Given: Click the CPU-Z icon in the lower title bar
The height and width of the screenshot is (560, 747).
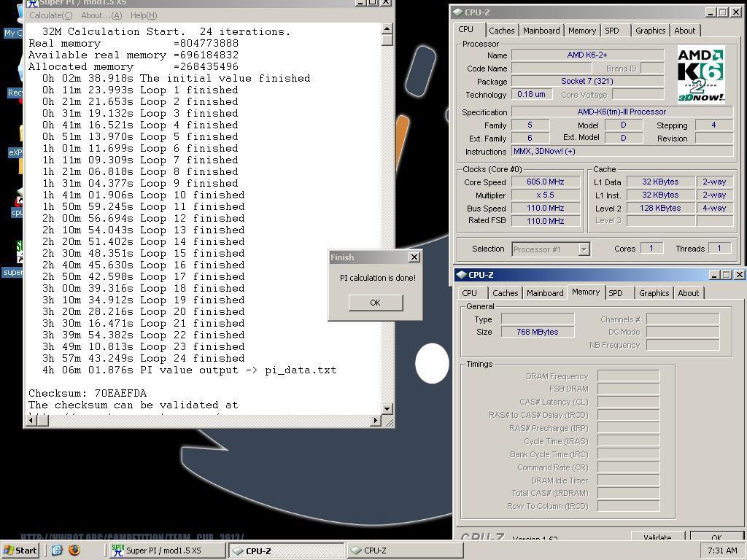Looking at the screenshot, I should pos(462,275).
